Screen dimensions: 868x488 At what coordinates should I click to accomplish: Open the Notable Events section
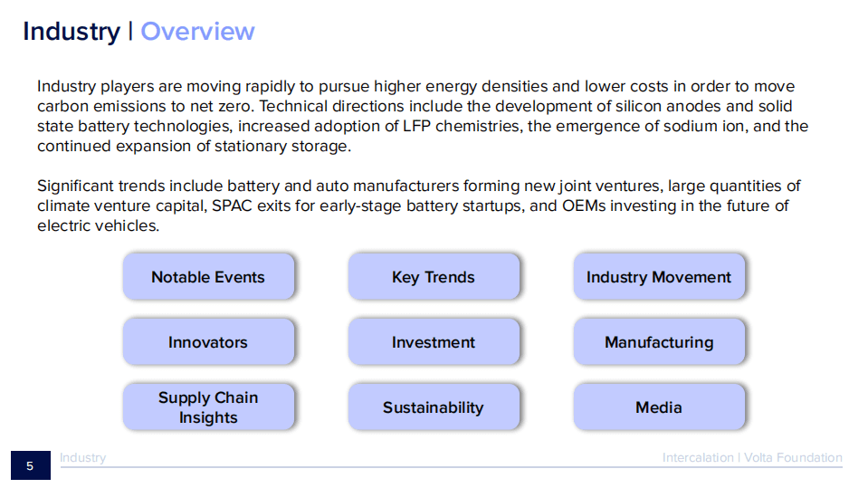click(x=208, y=277)
